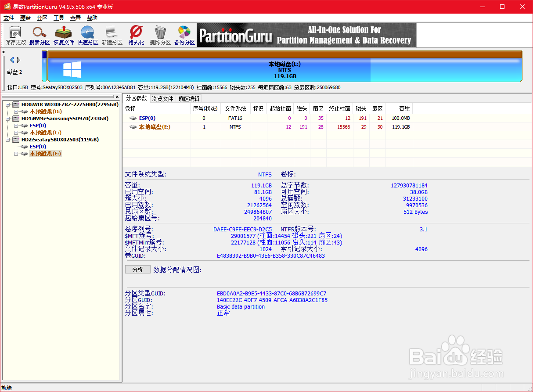Open the Recover Files (恢复文件) tool
Image resolution: width=533 pixels, height=392 pixels.
[x=64, y=36]
